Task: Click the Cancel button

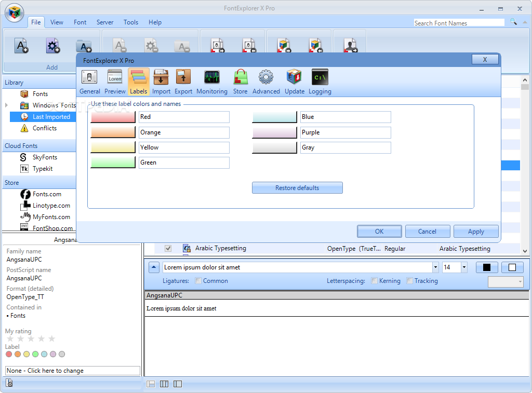Action: click(428, 232)
